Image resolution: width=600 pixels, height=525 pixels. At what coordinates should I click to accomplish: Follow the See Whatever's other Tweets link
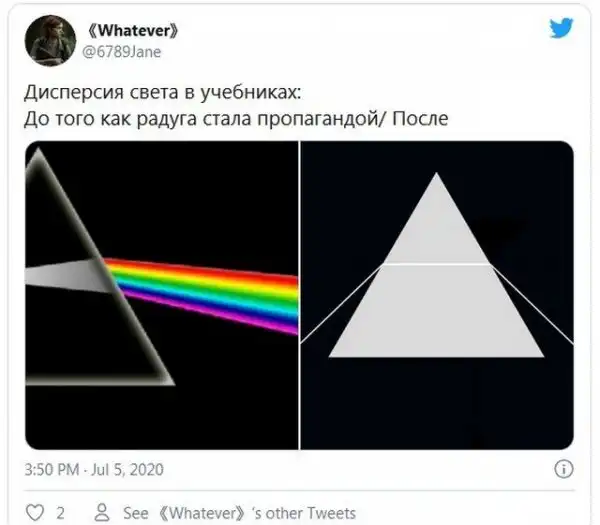(x=239, y=513)
